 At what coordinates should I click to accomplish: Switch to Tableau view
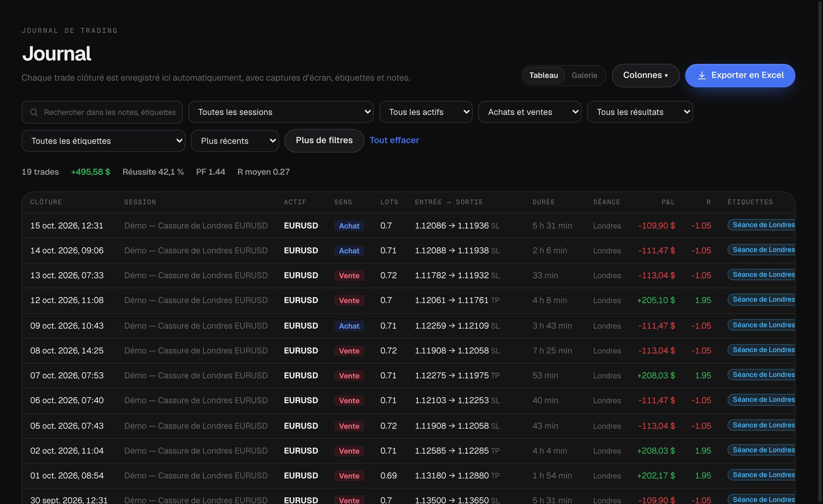[543, 75]
